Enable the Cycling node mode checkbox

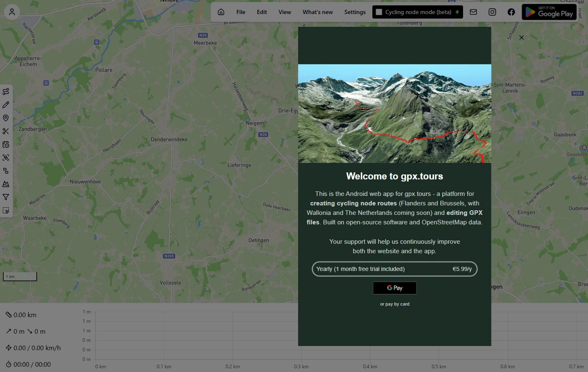point(379,12)
